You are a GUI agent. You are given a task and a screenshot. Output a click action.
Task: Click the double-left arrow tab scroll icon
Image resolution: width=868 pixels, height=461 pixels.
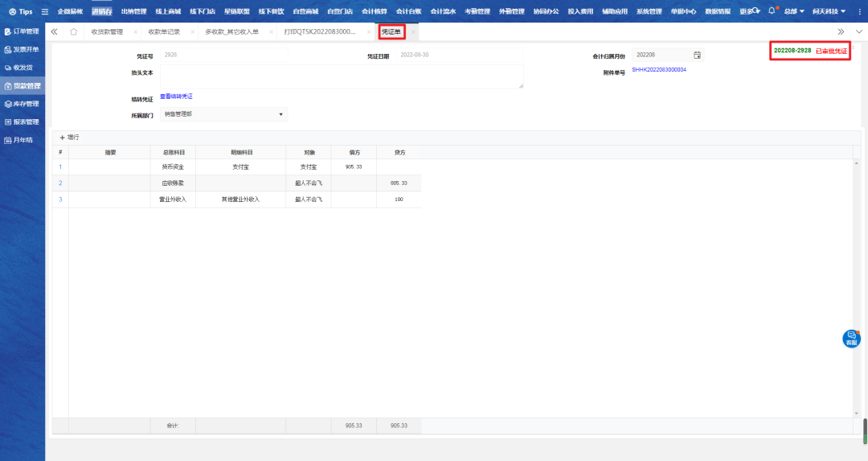(x=54, y=31)
